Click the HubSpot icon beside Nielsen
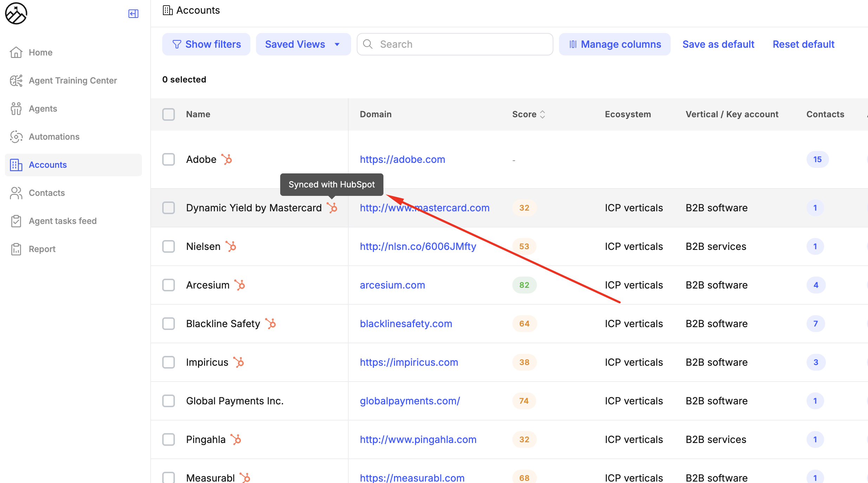This screenshot has height=483, width=868. point(231,246)
